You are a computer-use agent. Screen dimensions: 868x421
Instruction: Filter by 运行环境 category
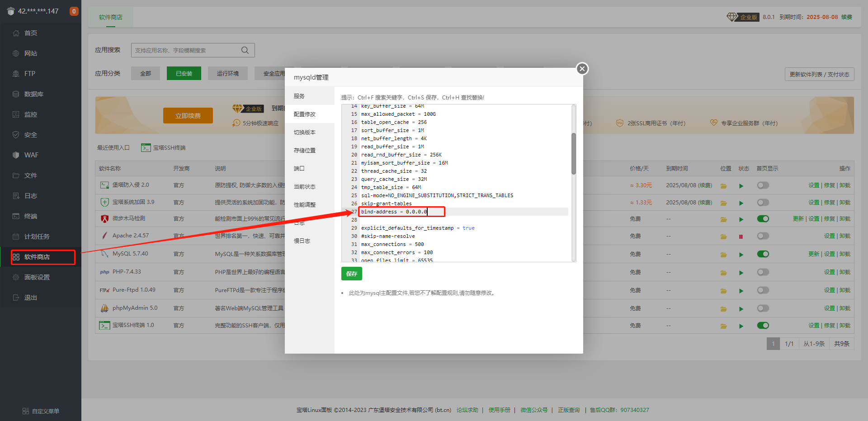tap(228, 73)
